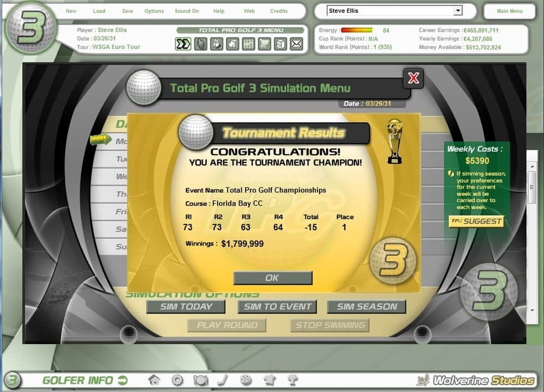Click the Sim Today button
Viewport: 544px width, 392px height.
pos(186,307)
